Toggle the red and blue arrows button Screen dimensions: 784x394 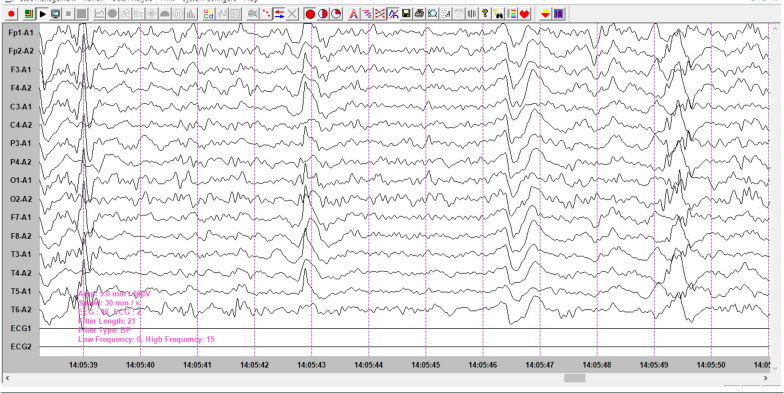[280, 14]
